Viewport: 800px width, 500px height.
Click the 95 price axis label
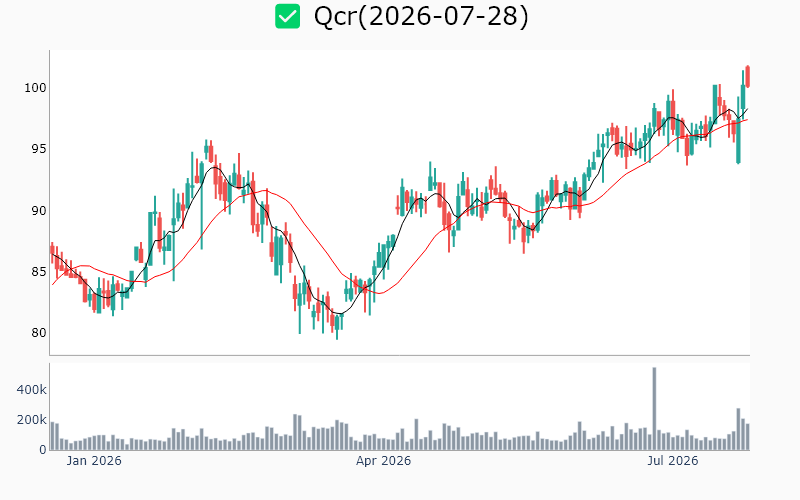tap(38, 149)
